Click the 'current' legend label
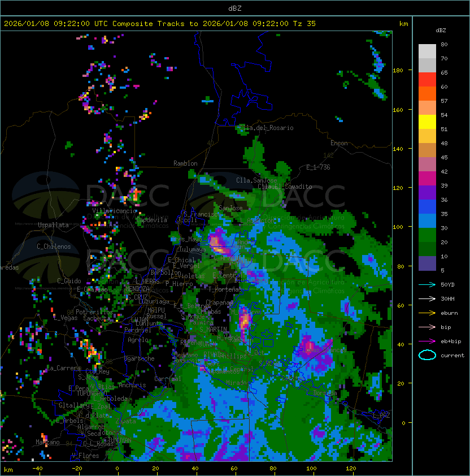 click(452, 356)
